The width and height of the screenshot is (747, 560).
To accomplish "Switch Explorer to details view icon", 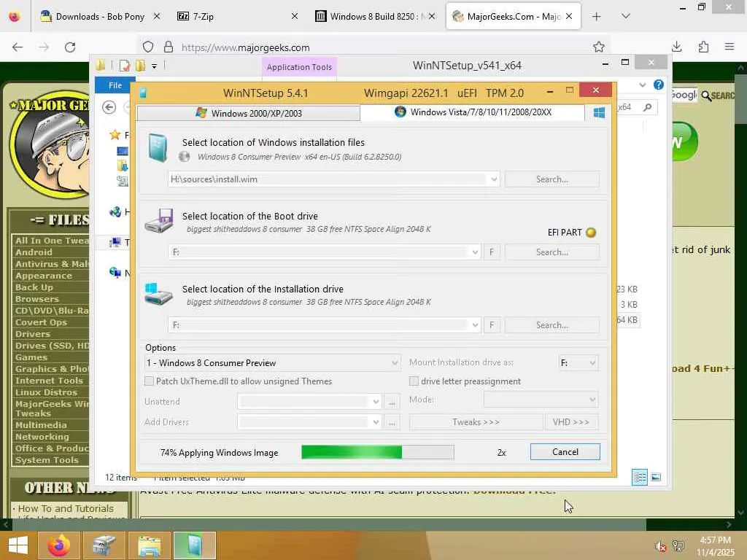I will click(x=639, y=477).
